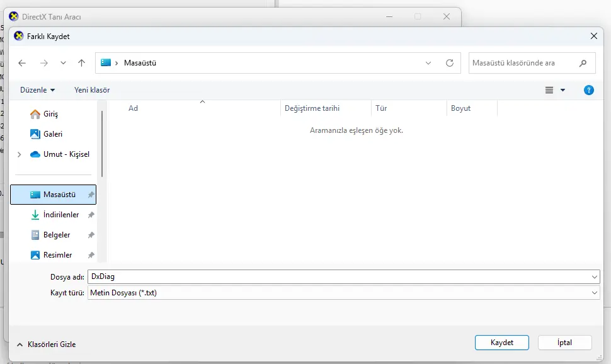
Task: Click the pin icon next to Belgeler
Action: (91, 235)
